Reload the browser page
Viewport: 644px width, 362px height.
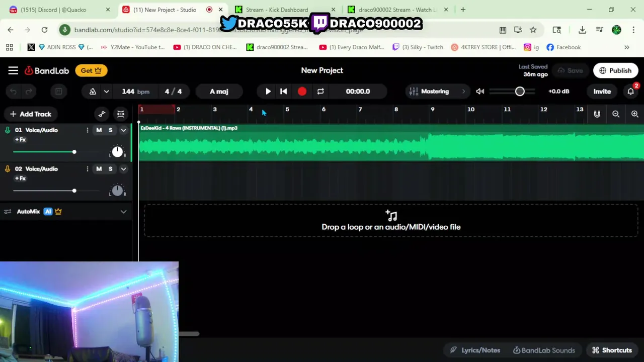[44, 30]
